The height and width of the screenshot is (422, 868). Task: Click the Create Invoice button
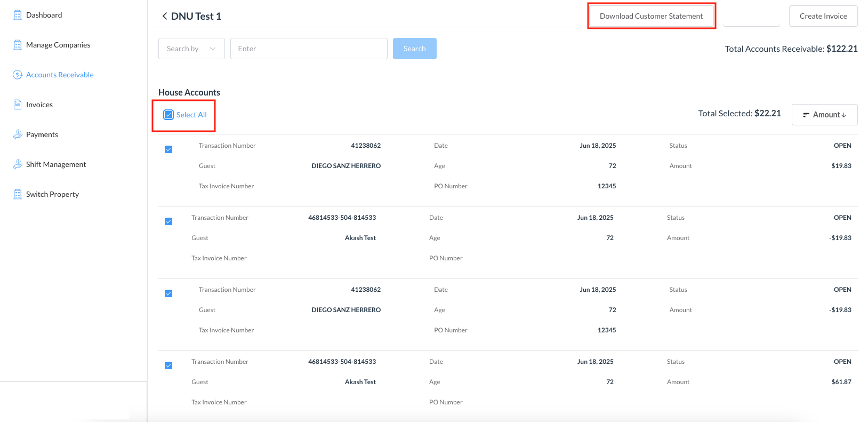pos(823,16)
